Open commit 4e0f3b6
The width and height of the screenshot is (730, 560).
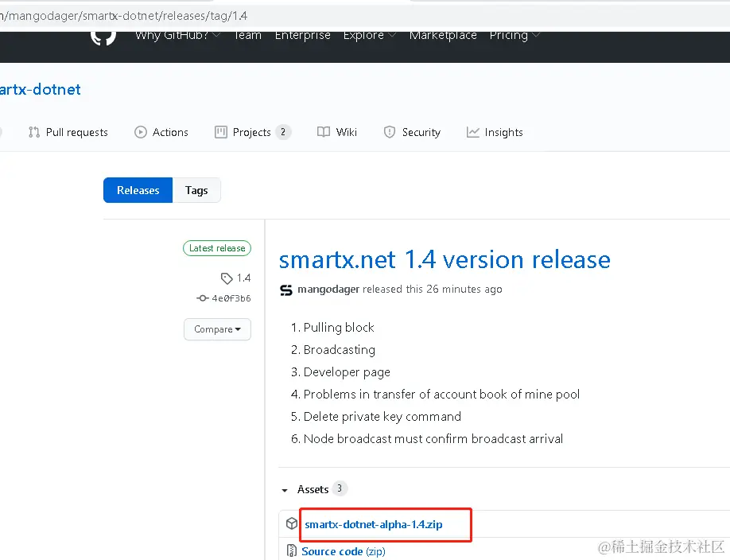click(231, 298)
